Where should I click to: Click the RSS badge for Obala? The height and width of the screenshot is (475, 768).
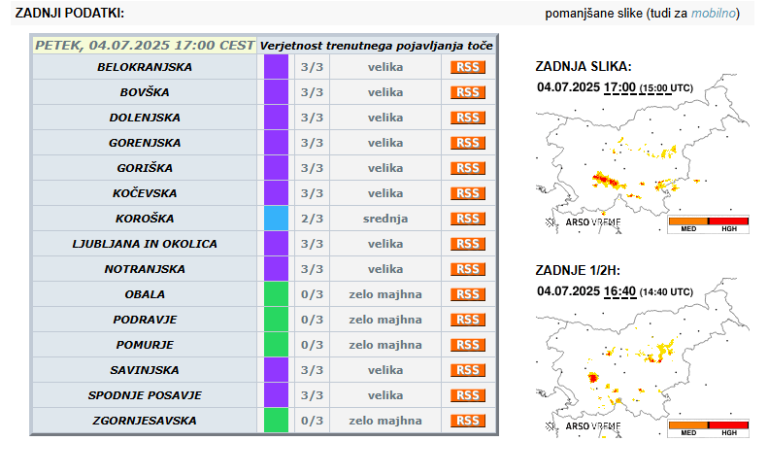tap(468, 294)
